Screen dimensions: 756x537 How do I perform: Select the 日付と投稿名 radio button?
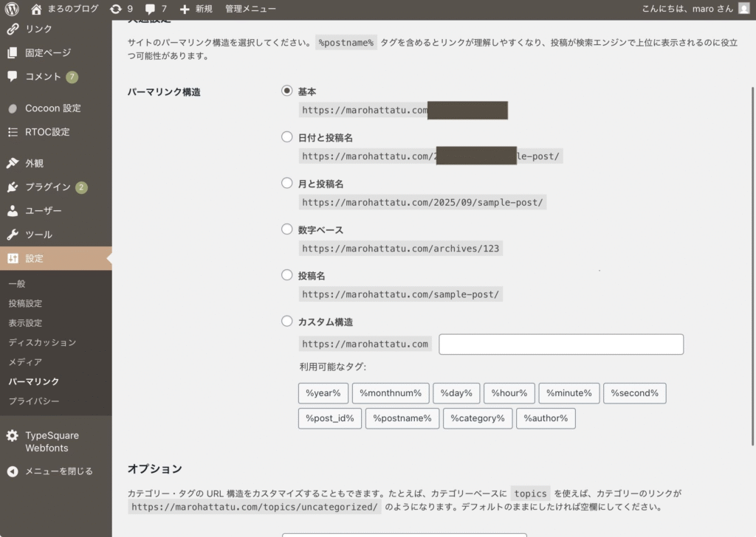287,137
